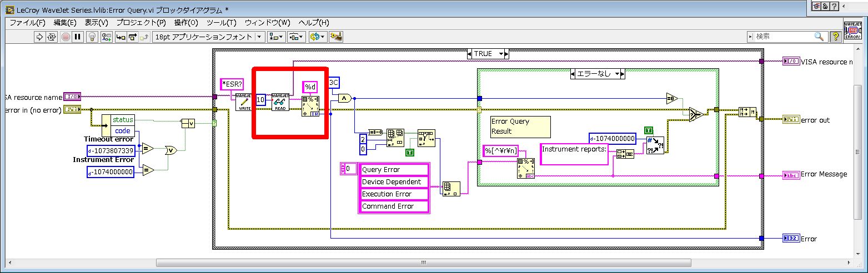Toggle the True constant above error cluster node
868x273 pixels.
[648, 130]
